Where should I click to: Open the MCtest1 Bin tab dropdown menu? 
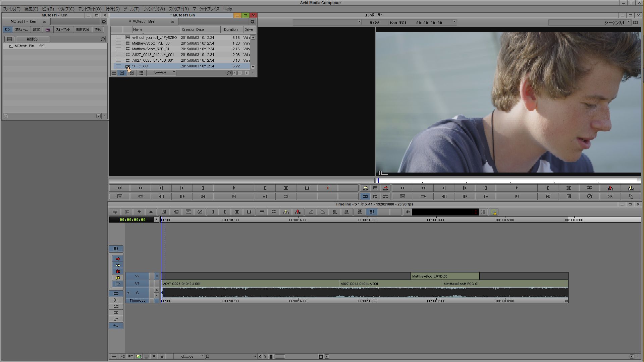pos(252,22)
